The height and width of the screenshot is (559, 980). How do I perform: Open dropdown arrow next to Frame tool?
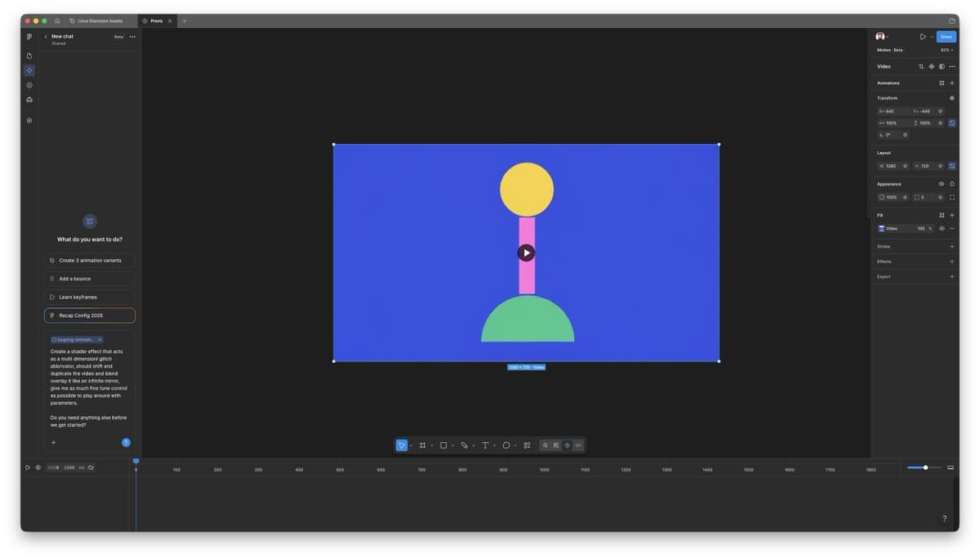pos(432,446)
